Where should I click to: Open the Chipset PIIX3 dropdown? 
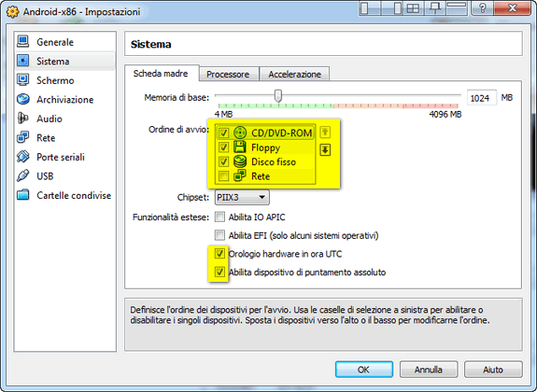242,198
